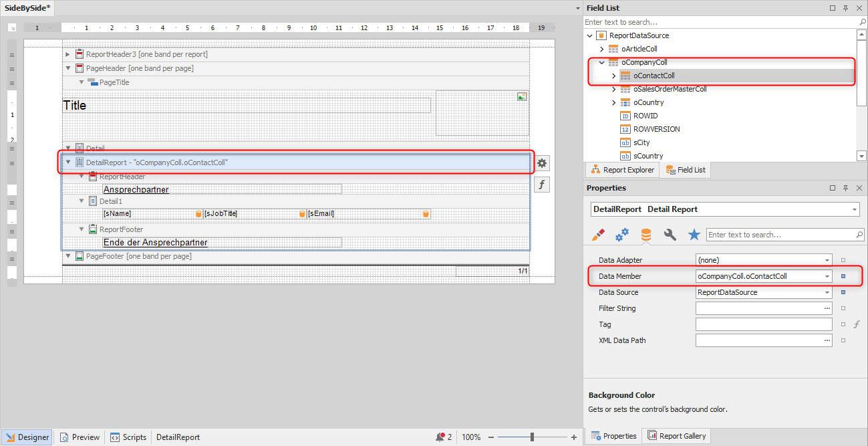Click the ruler corner select-all box
868x446 pixels.
point(12,28)
